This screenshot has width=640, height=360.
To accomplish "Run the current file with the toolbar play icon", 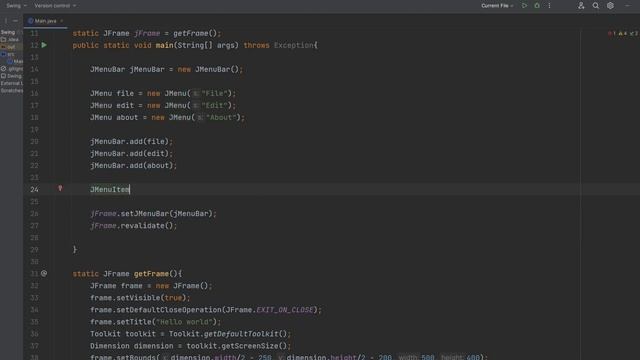I will pos(524,6).
